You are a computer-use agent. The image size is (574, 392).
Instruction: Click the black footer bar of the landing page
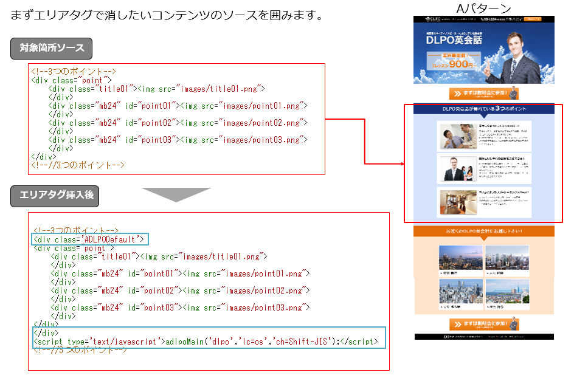[x=484, y=337]
